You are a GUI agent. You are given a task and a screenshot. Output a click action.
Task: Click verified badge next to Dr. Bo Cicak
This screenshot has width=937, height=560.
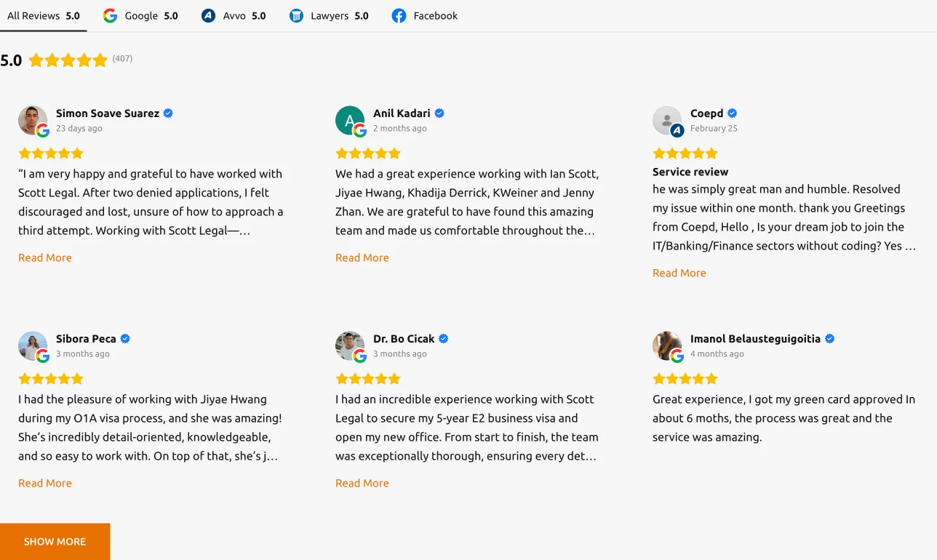[444, 339]
